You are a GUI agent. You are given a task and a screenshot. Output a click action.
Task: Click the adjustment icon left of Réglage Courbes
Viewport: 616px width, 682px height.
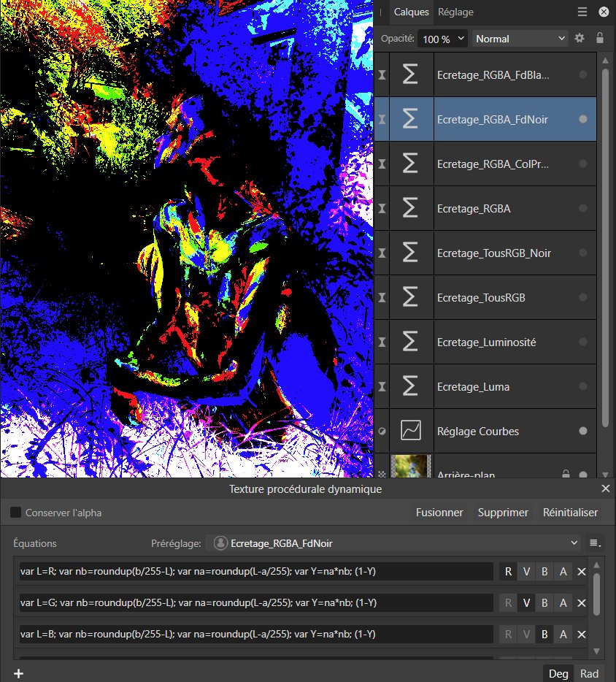click(x=382, y=431)
